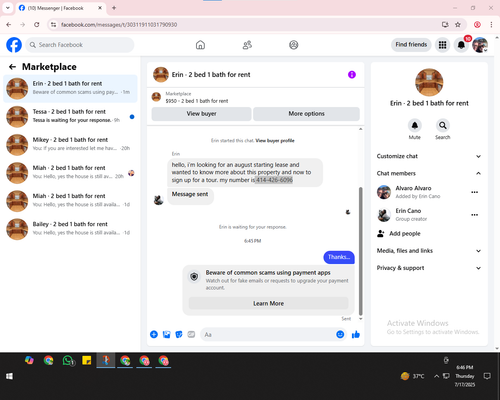The height and width of the screenshot is (400, 500).
Task: Open options for Alvaro Alvaro member
Action: (x=475, y=192)
